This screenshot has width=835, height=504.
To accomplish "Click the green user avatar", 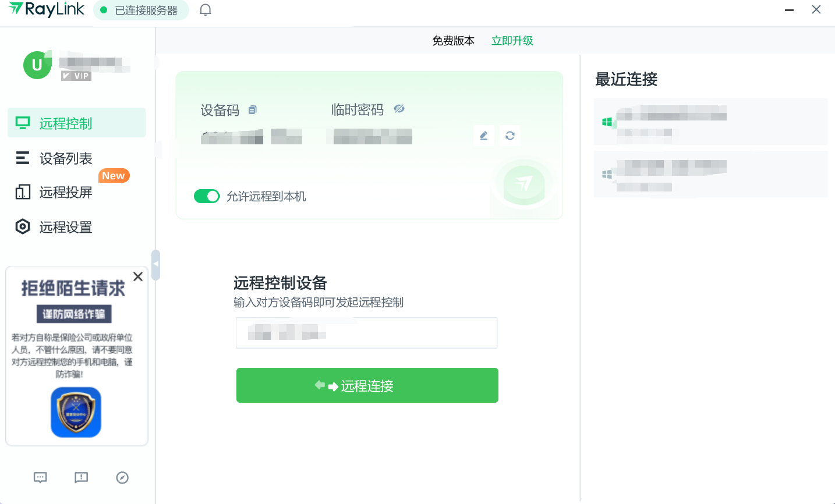I will click(37, 65).
